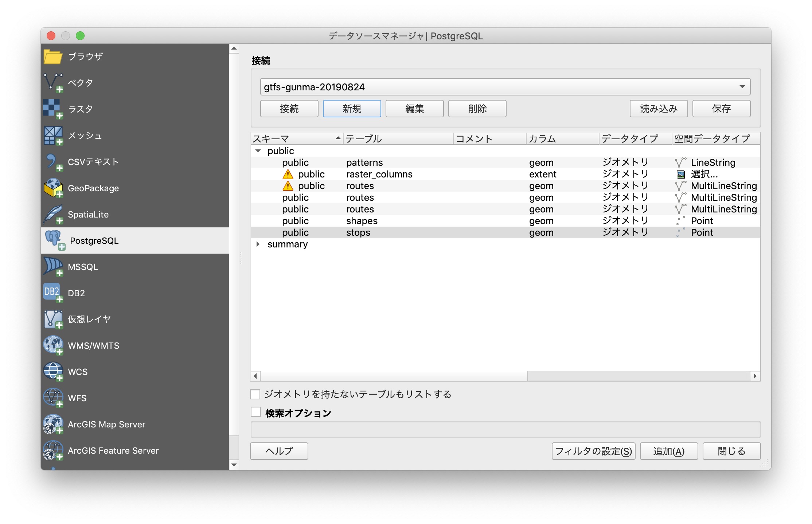812x524 pixels.
Task: Open the GeoPackage source panel
Action: [x=93, y=188]
